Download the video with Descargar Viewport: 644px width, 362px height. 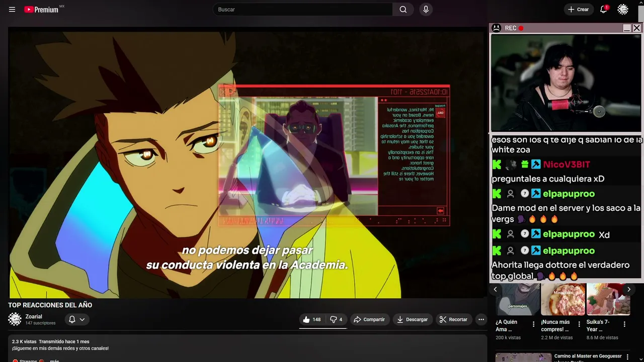click(412, 319)
